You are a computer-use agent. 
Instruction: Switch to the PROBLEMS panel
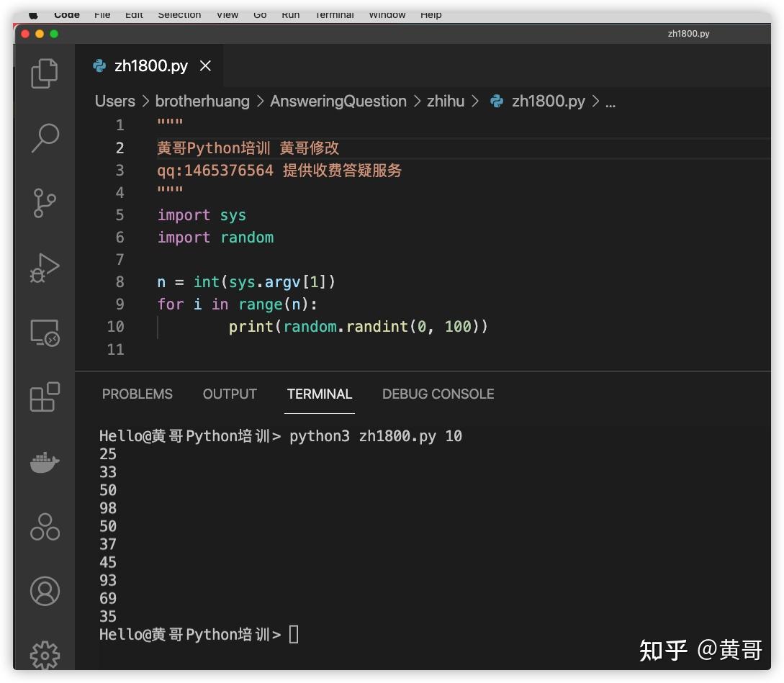[x=137, y=394]
